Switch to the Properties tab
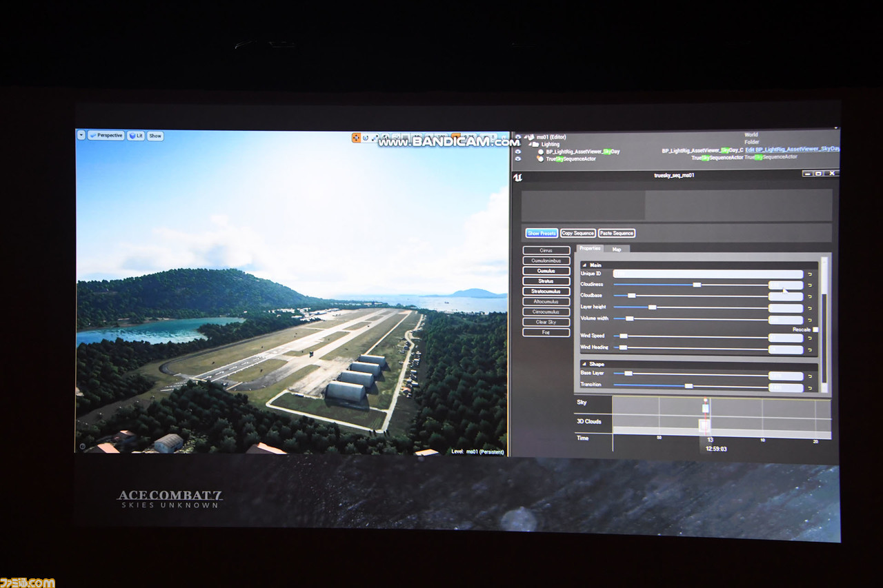This screenshot has height=588, width=883. 590,249
